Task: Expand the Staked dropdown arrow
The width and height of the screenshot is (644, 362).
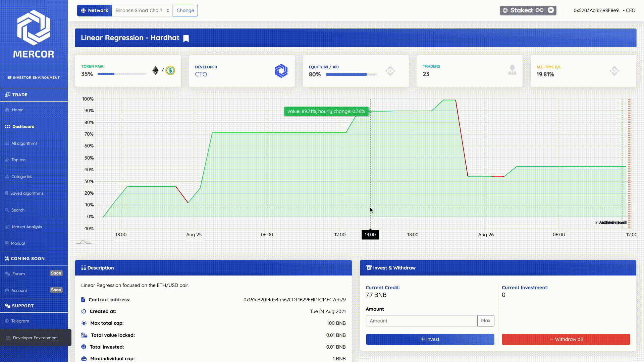Action: pyautogui.click(x=551, y=10)
